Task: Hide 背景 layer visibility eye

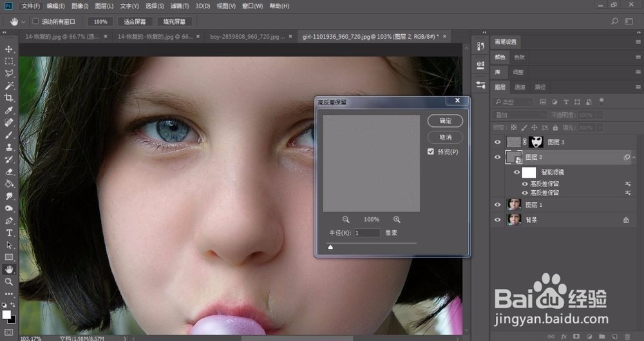Action: [497, 220]
